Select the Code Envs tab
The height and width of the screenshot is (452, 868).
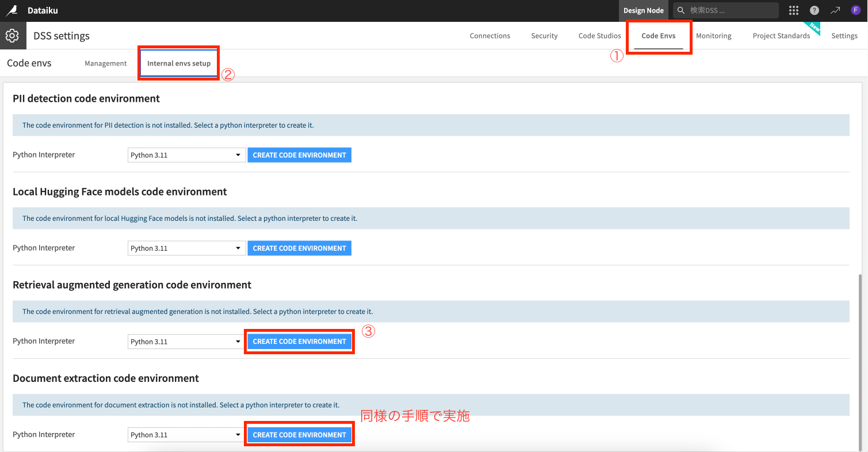(x=659, y=36)
